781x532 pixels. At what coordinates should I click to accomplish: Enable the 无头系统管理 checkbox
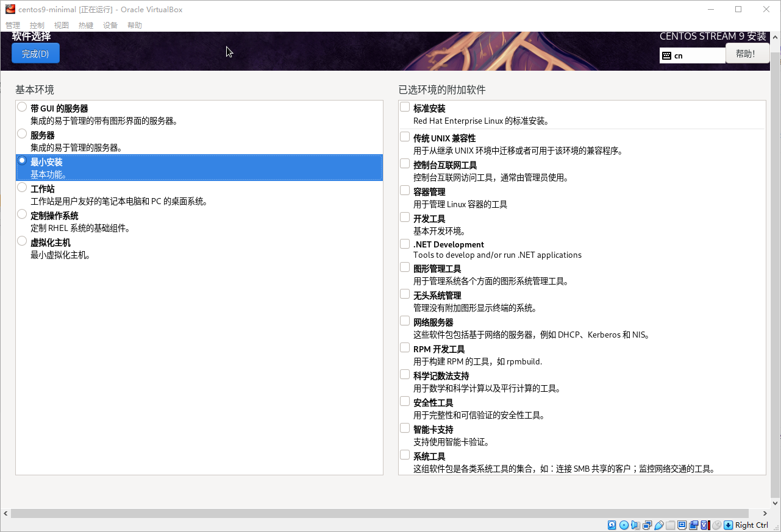click(x=405, y=294)
